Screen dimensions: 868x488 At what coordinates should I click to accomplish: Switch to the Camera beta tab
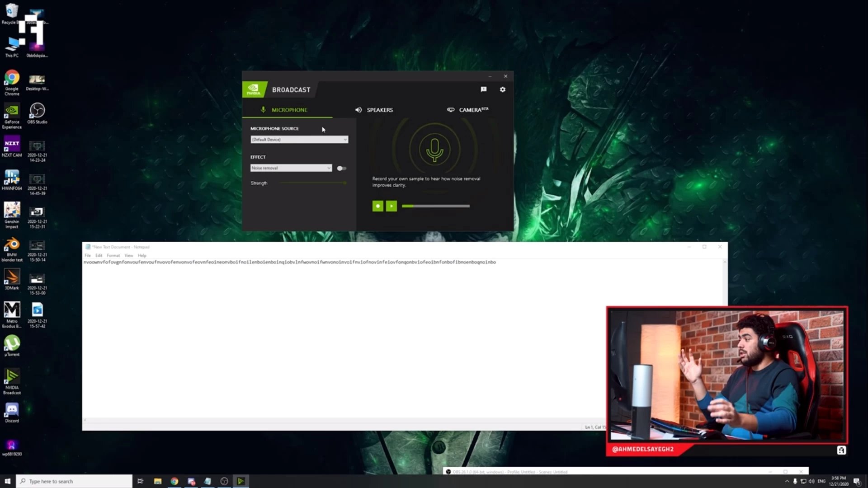(467, 110)
